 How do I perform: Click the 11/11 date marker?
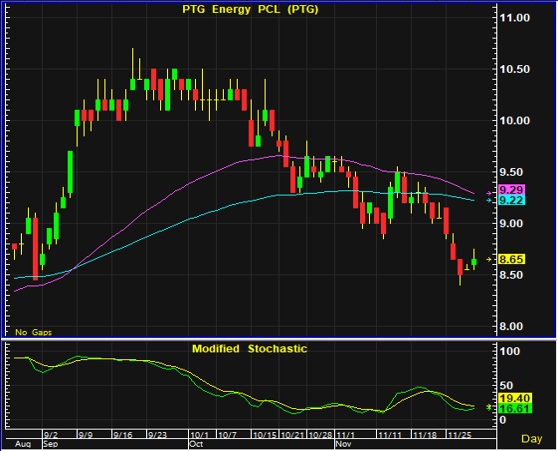pos(390,435)
